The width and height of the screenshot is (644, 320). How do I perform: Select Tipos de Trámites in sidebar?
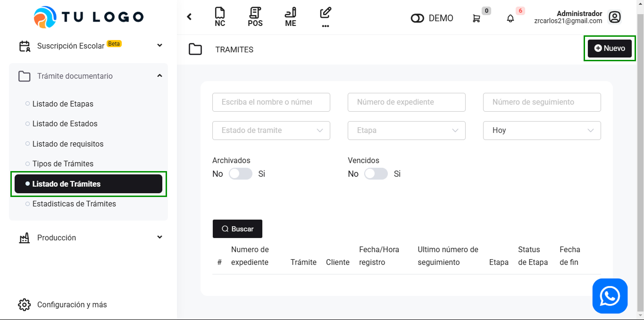(63, 164)
